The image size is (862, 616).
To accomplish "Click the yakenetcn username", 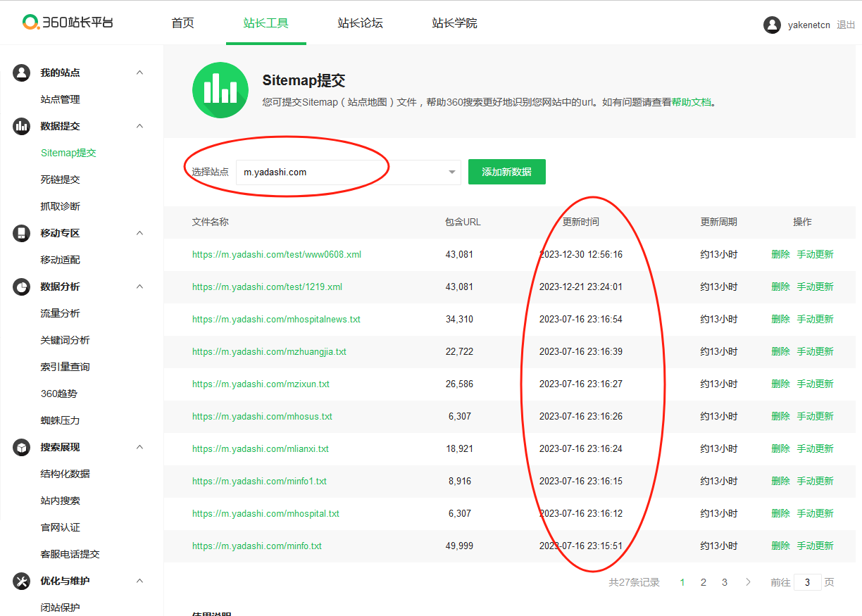I will [809, 25].
